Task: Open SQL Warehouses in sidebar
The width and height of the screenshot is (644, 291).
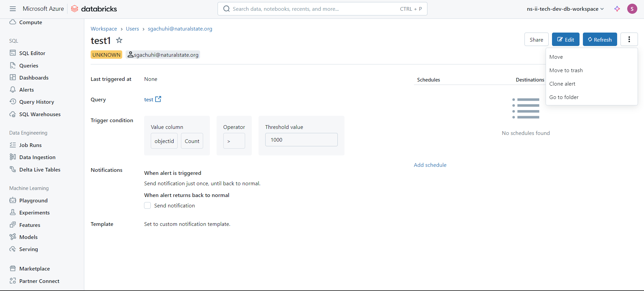Action: 40,114
